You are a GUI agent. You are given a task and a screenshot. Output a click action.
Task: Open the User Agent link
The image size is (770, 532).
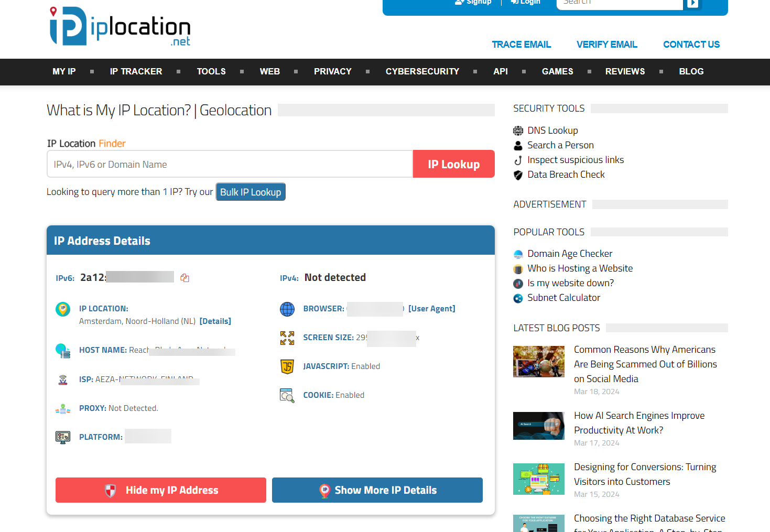click(431, 309)
